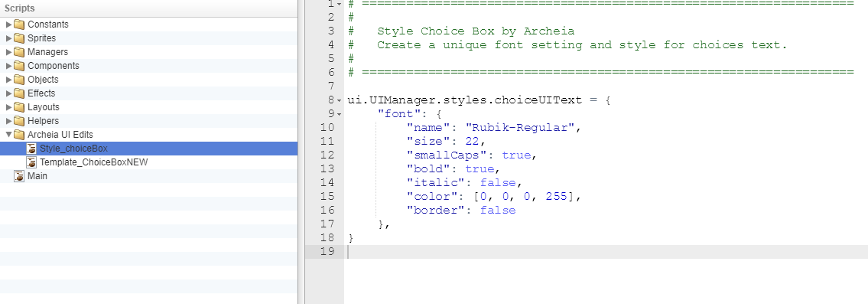Click the Components folder icon
This screenshot has width=868, height=304.
19,65
